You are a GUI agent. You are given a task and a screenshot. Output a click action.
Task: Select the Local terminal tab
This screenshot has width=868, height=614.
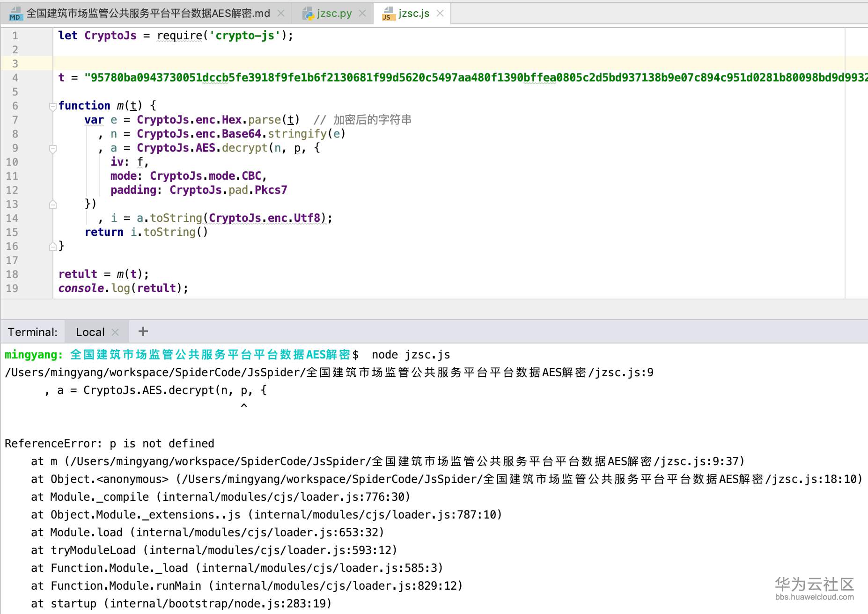[x=90, y=331]
